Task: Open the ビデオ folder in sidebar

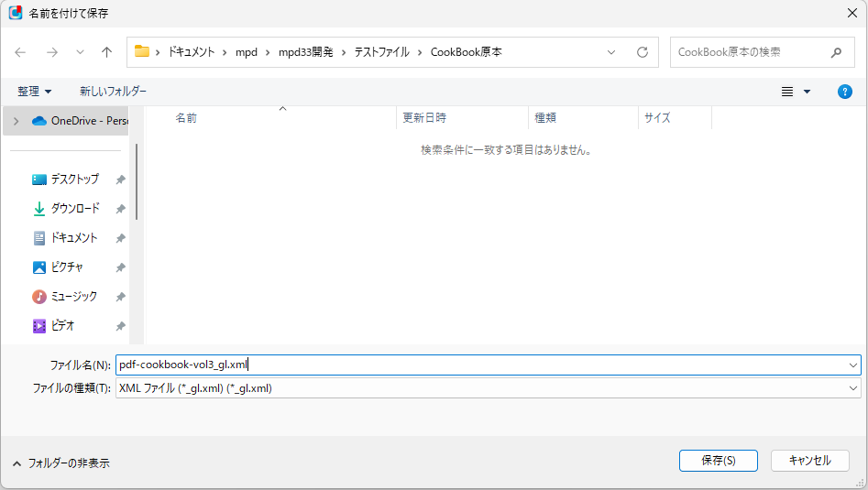Action: [62, 326]
